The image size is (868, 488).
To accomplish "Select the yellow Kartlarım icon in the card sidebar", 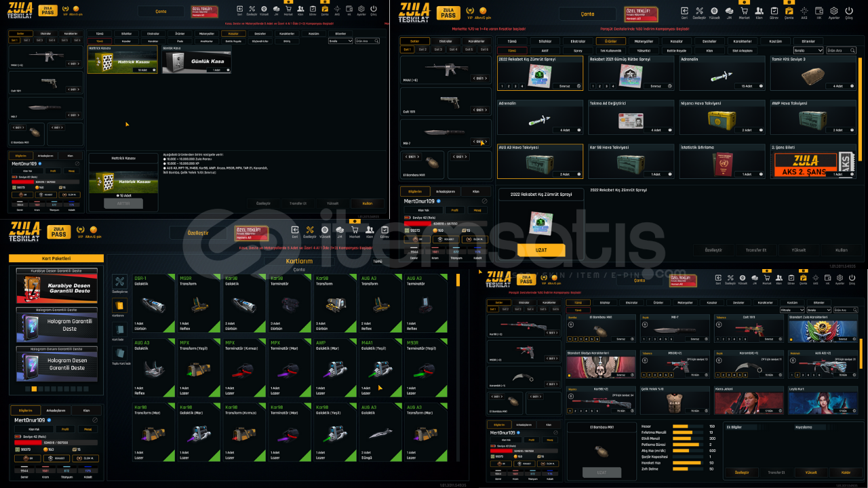I will click(119, 306).
